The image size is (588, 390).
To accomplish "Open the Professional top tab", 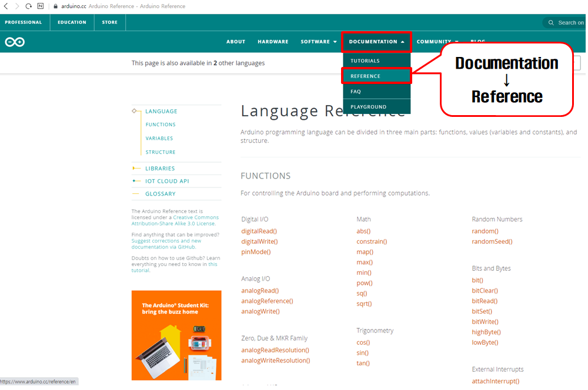I will [x=24, y=22].
